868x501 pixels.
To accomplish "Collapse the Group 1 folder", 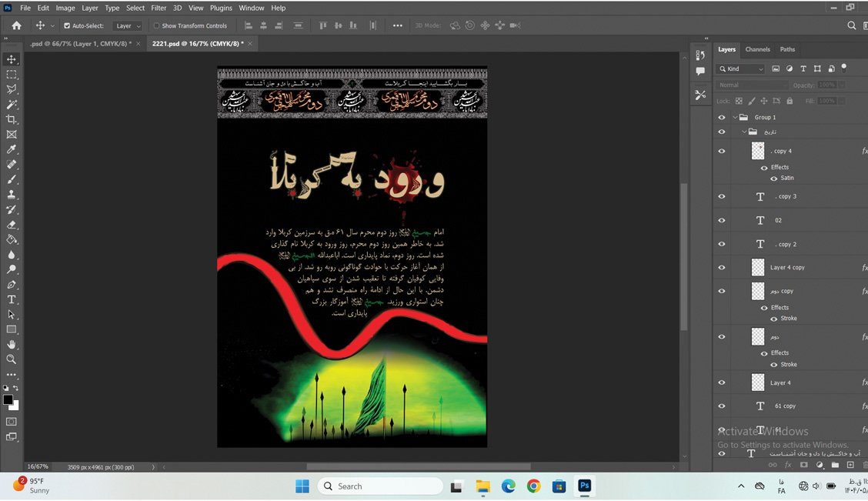I will [735, 117].
